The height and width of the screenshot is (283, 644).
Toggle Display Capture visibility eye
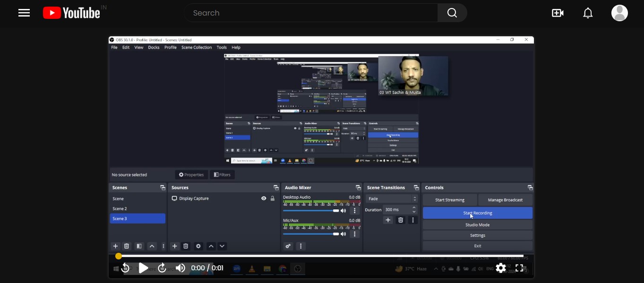264,199
